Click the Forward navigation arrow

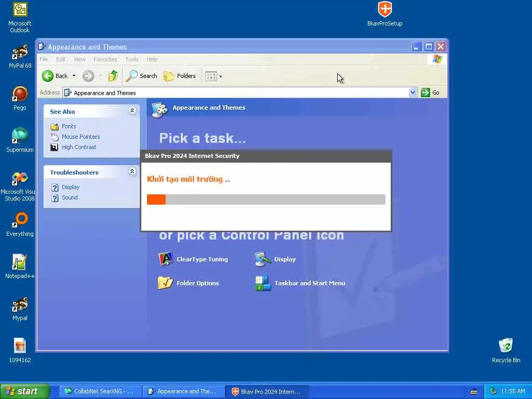click(x=88, y=76)
